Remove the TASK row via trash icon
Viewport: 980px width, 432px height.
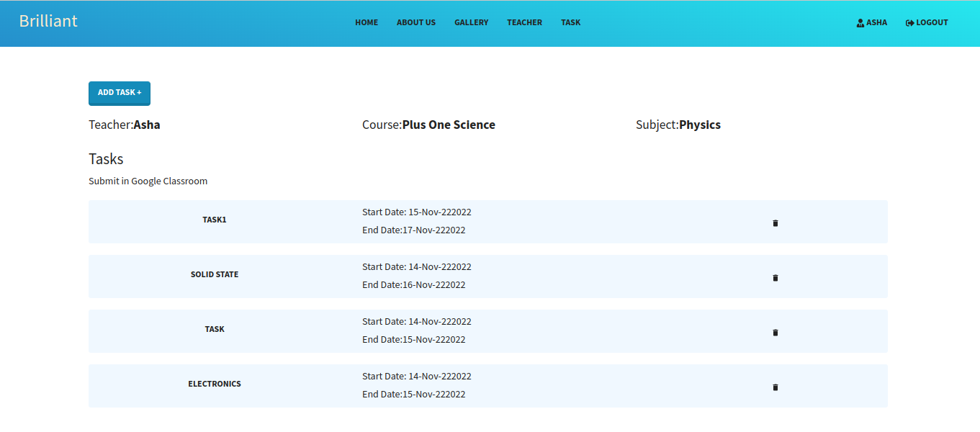[x=776, y=333]
